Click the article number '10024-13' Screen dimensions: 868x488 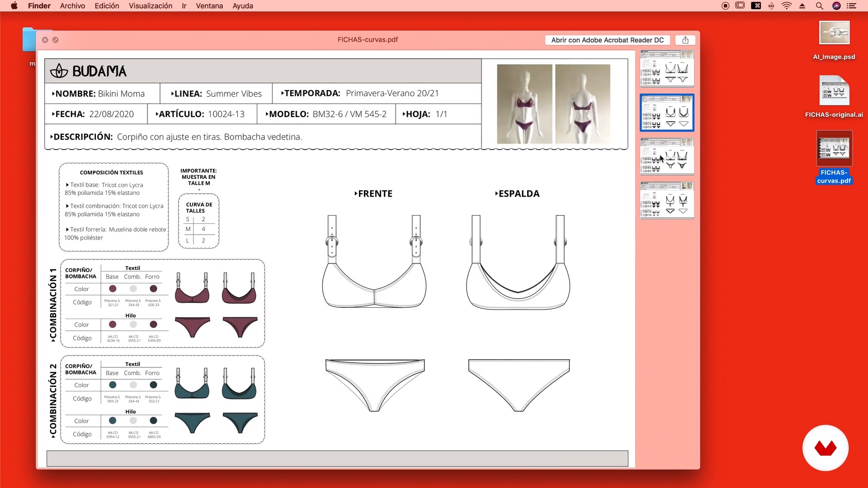coord(226,114)
